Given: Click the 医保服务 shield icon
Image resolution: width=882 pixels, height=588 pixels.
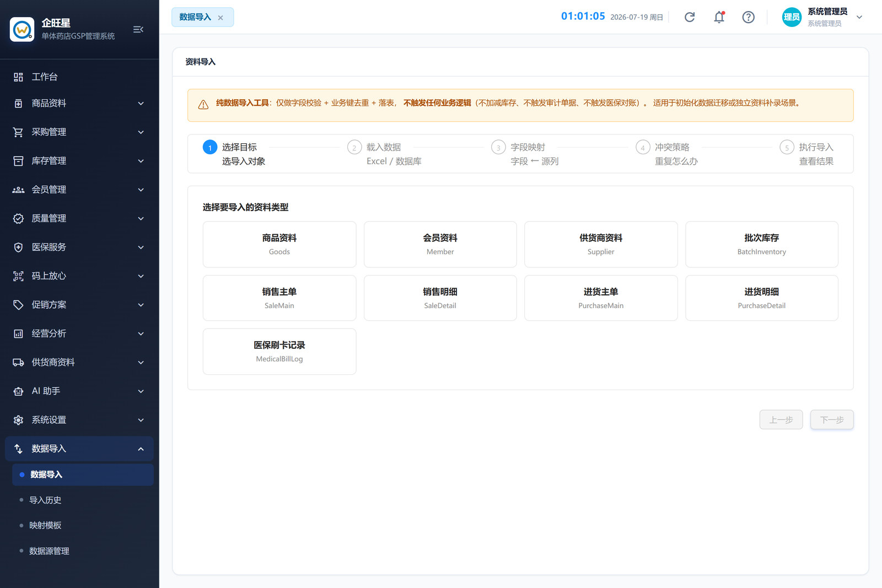Looking at the screenshot, I should pos(18,247).
